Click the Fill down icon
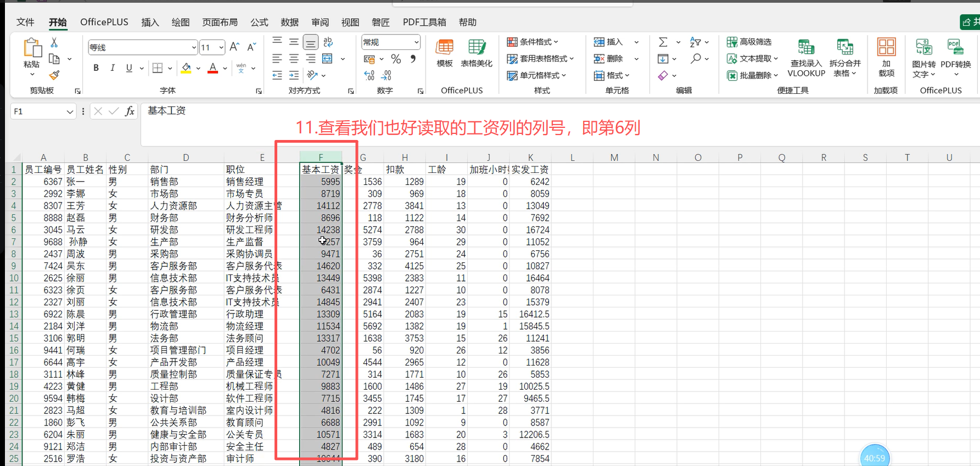980x466 pixels. point(663,59)
